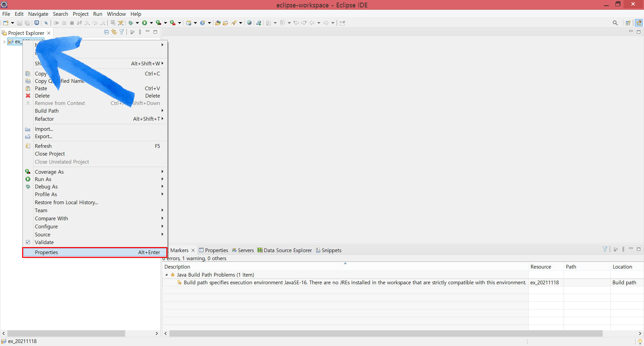The image size is (644, 346).
Task: Expand the Refactor submenu
Action: click(95, 119)
